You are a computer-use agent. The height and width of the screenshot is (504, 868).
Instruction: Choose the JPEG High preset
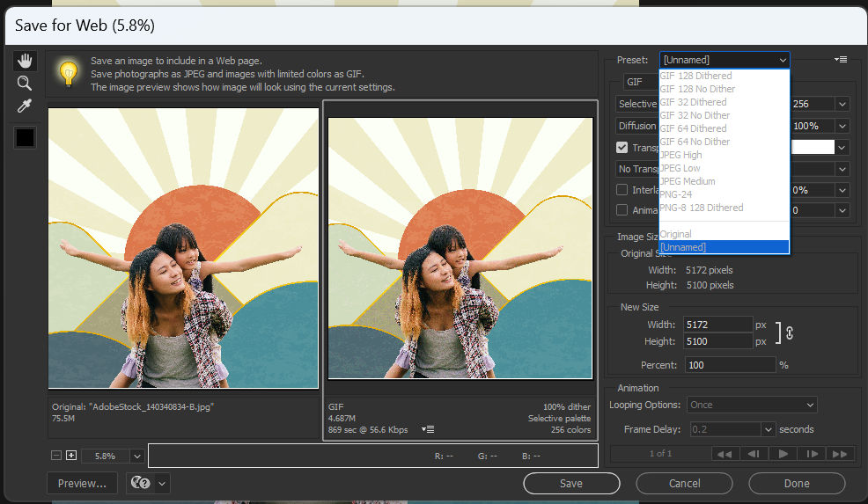681,155
